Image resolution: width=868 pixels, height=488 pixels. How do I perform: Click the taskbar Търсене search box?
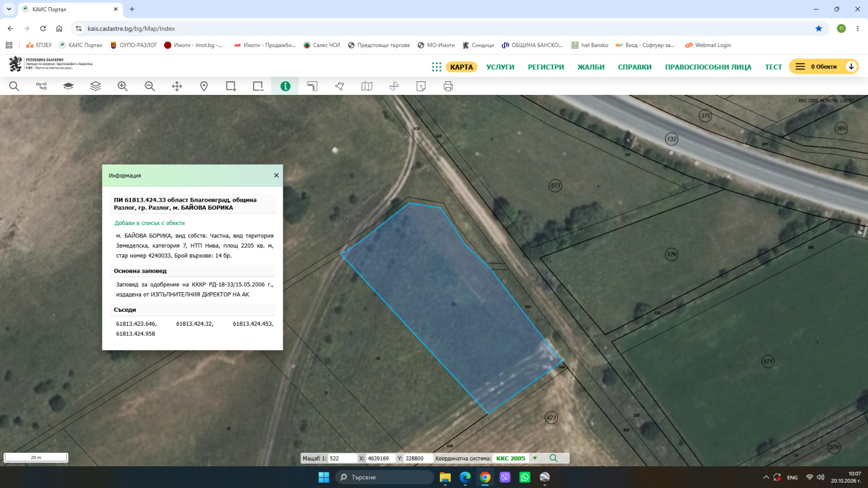coord(384,477)
